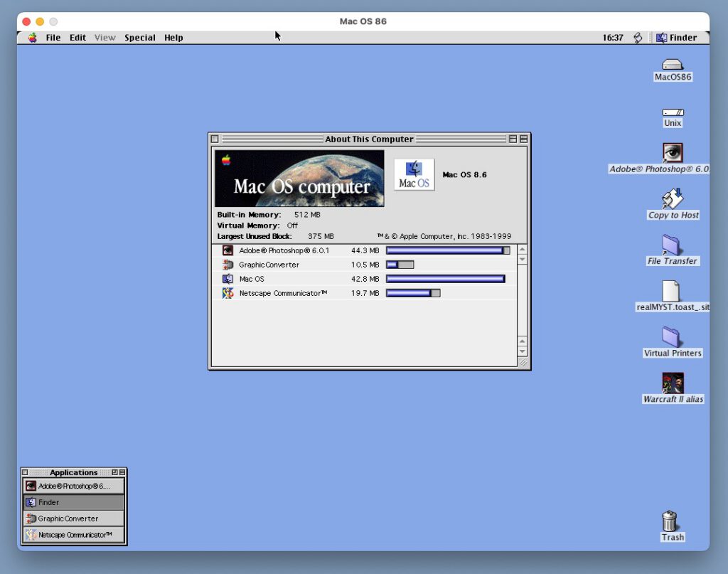The image size is (728, 574).
Task: Open the Special menu
Action: pos(139,38)
